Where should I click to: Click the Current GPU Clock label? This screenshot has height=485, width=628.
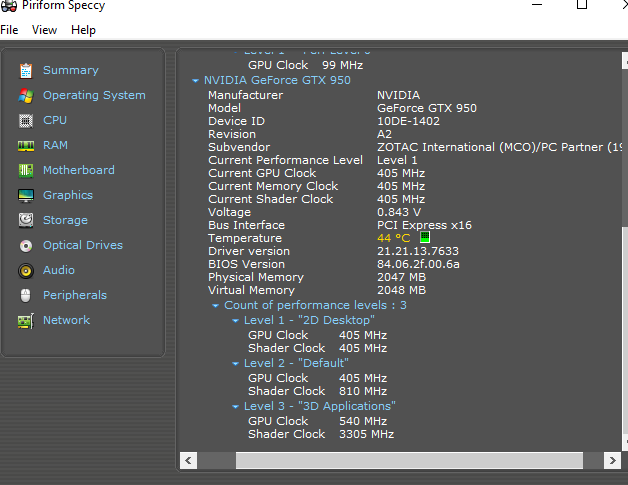coord(262,173)
